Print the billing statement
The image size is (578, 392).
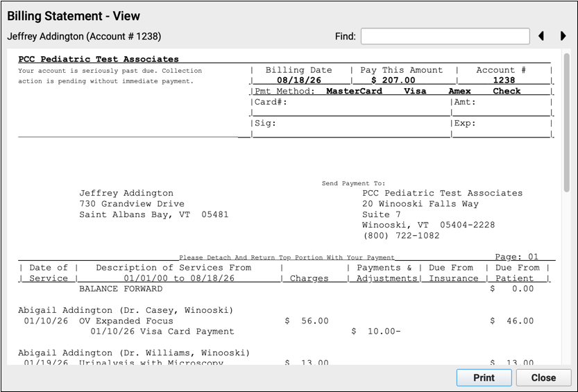(484, 377)
